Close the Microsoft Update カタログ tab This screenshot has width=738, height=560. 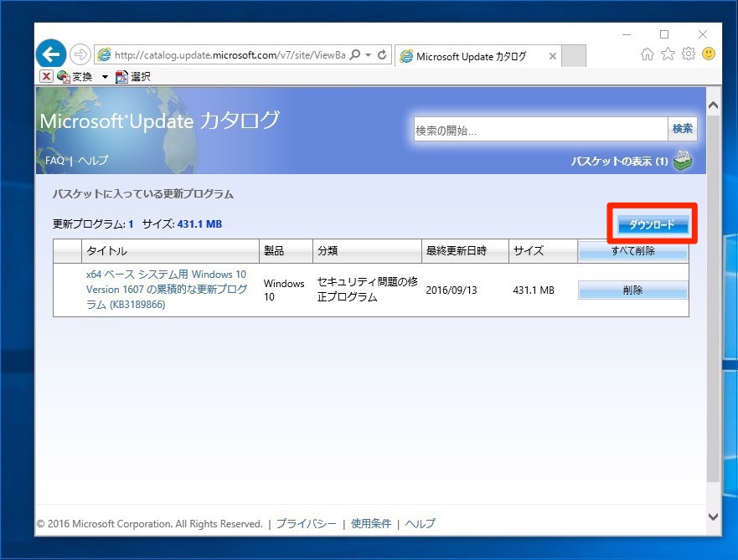(x=553, y=56)
